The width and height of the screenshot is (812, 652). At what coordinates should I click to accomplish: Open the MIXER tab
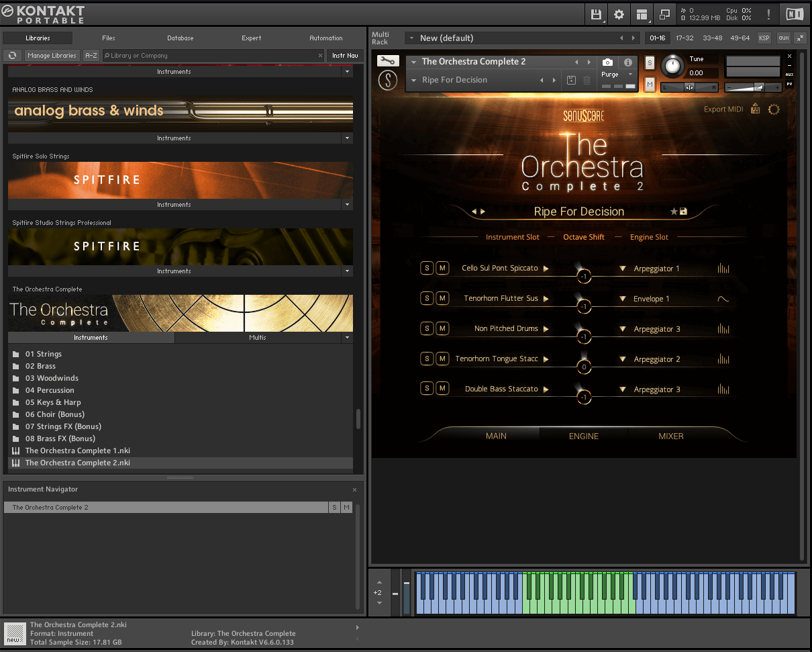(x=670, y=436)
